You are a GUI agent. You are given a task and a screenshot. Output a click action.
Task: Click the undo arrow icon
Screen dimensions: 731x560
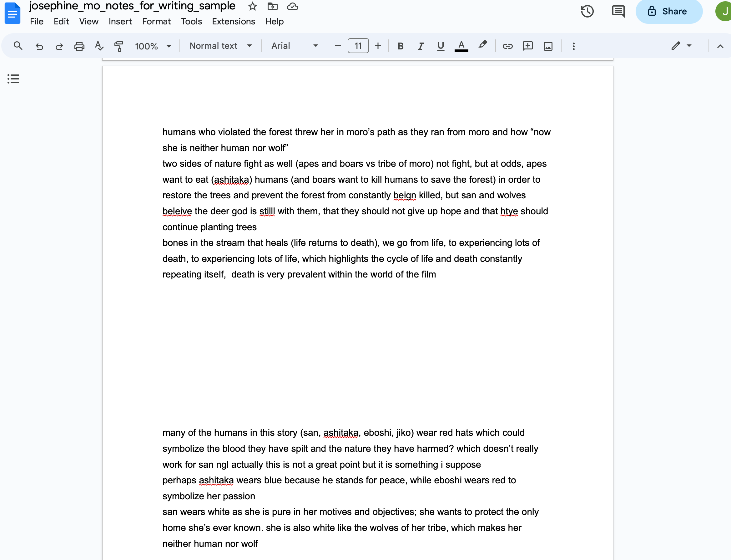(x=39, y=46)
